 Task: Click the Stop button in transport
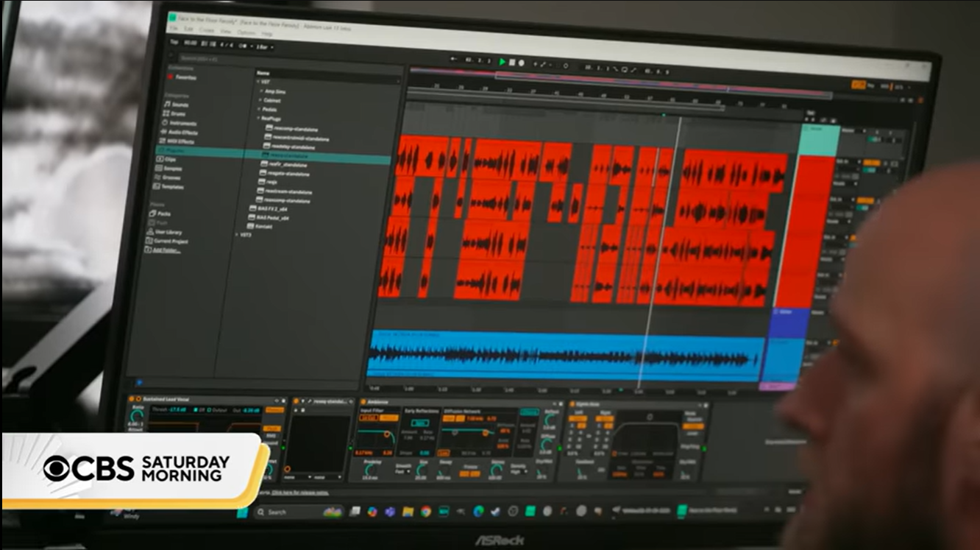[513, 63]
